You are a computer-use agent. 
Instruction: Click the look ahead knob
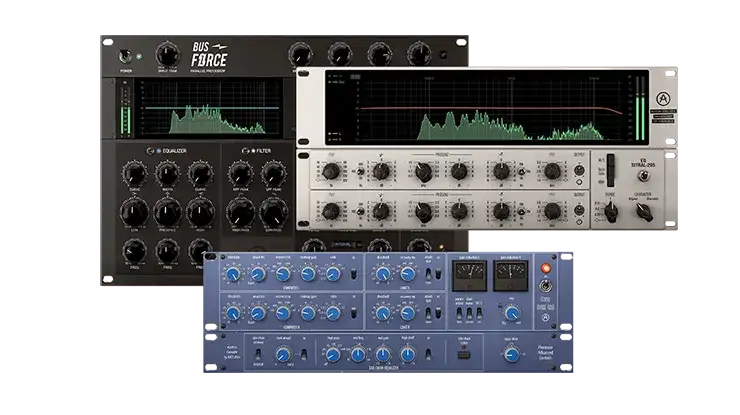coord(283,355)
